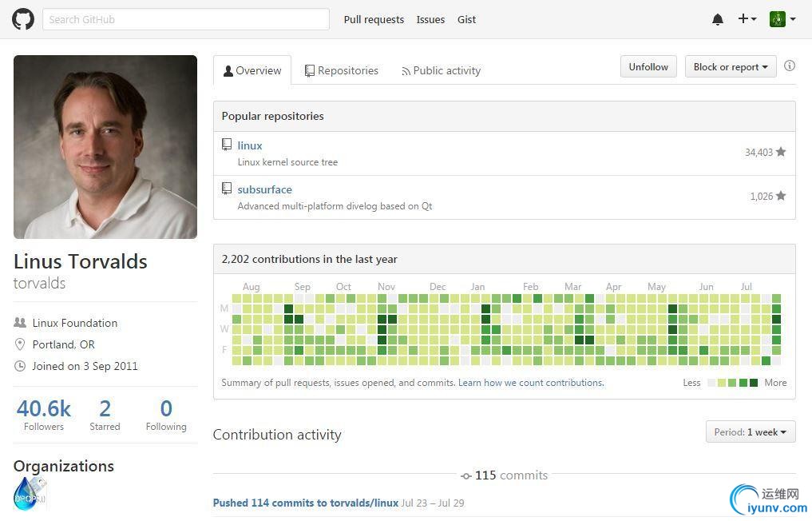Open 'Learn how we count contributions' link

(x=531, y=383)
